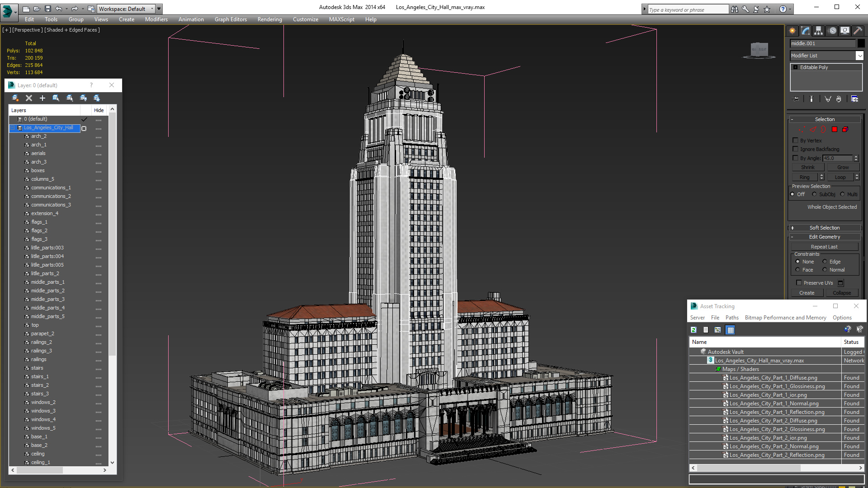Open Bitmap Performance and Memory menu
Viewport: 868px width, 488px height.
coord(785,318)
